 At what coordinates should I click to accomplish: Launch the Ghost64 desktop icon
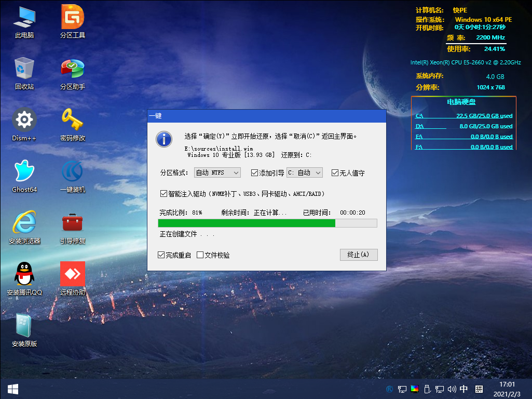24,171
